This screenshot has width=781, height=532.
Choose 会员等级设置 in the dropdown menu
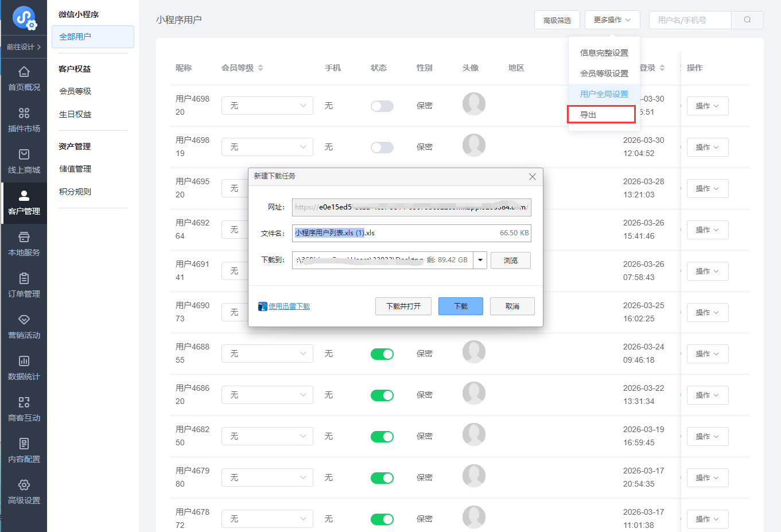click(x=604, y=73)
